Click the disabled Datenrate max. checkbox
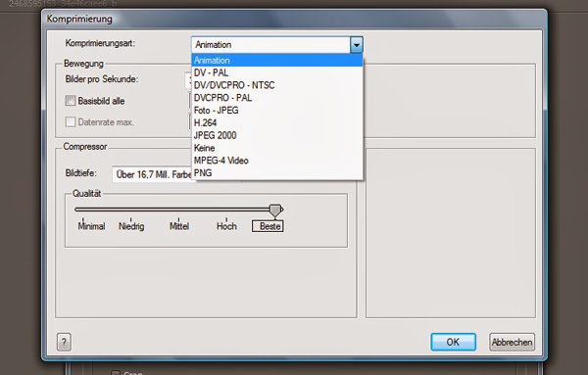The image size is (588, 375). [x=71, y=121]
